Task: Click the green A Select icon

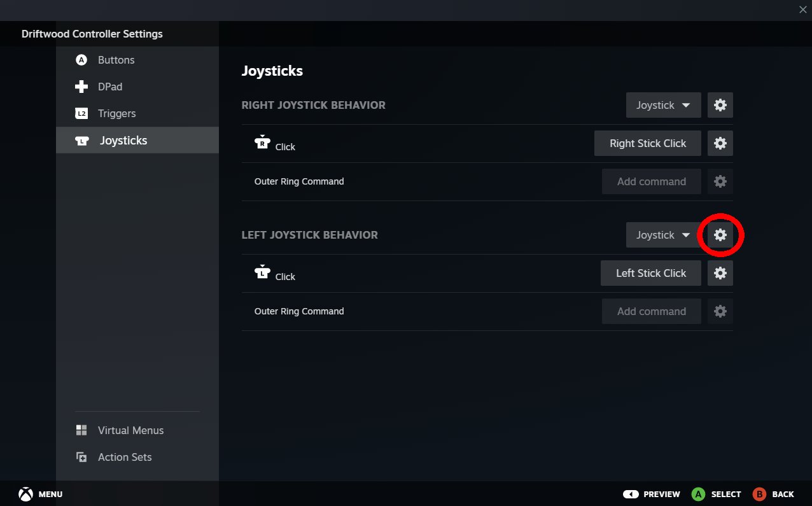Action: pos(698,494)
